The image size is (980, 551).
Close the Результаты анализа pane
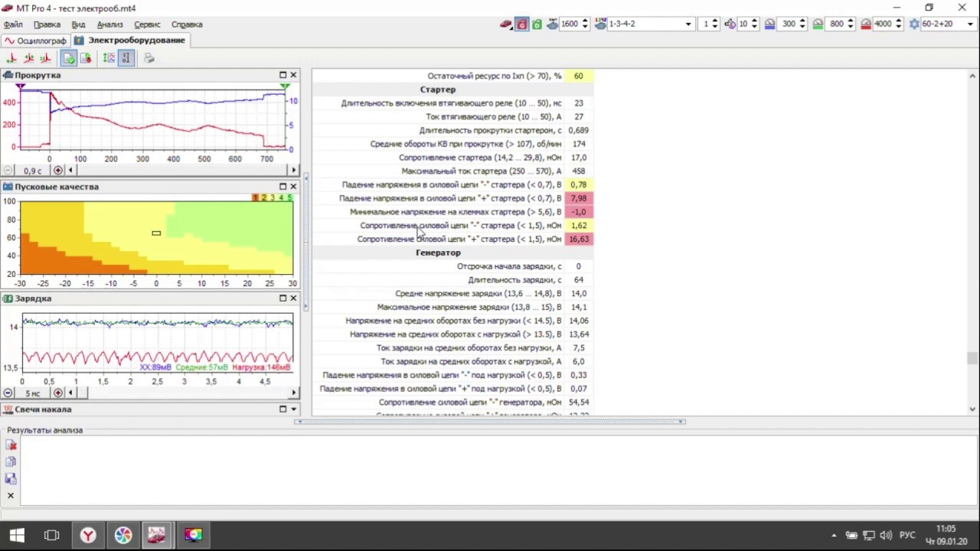click(11, 496)
